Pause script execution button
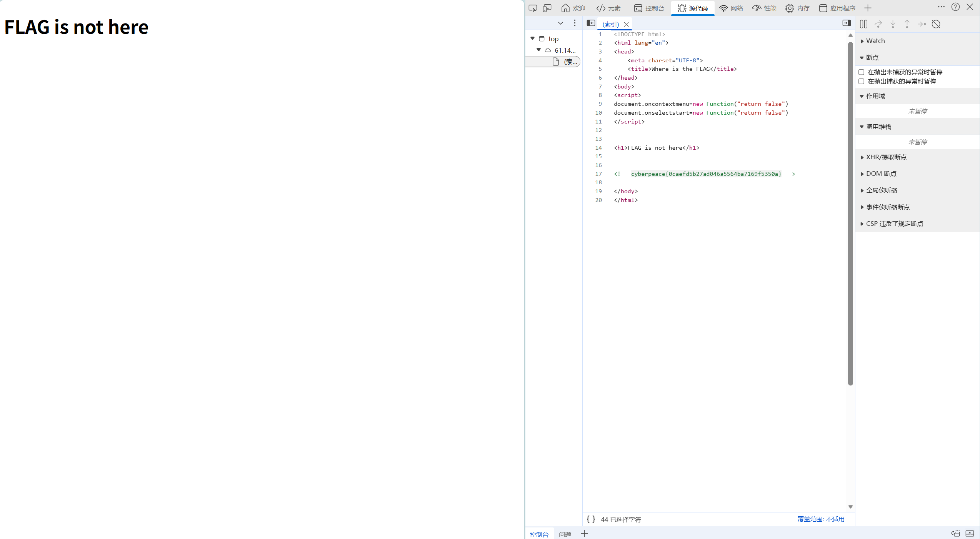980x539 pixels. click(863, 24)
